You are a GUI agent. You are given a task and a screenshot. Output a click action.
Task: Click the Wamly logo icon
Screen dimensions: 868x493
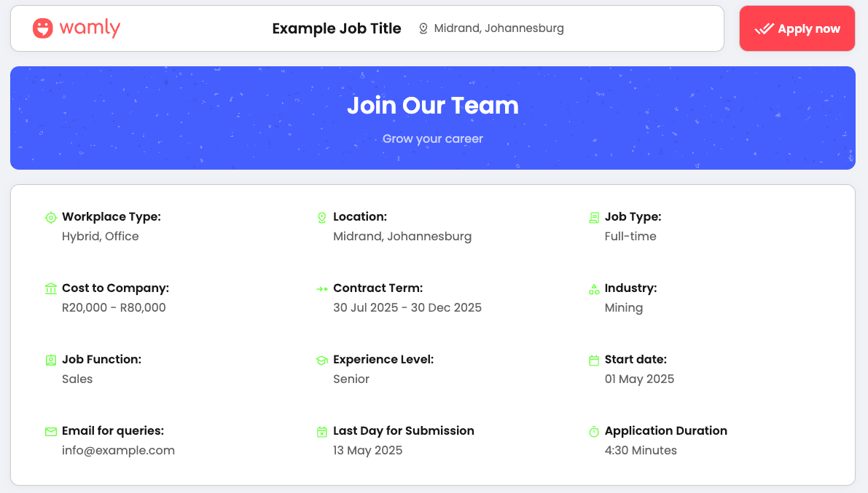tap(43, 28)
